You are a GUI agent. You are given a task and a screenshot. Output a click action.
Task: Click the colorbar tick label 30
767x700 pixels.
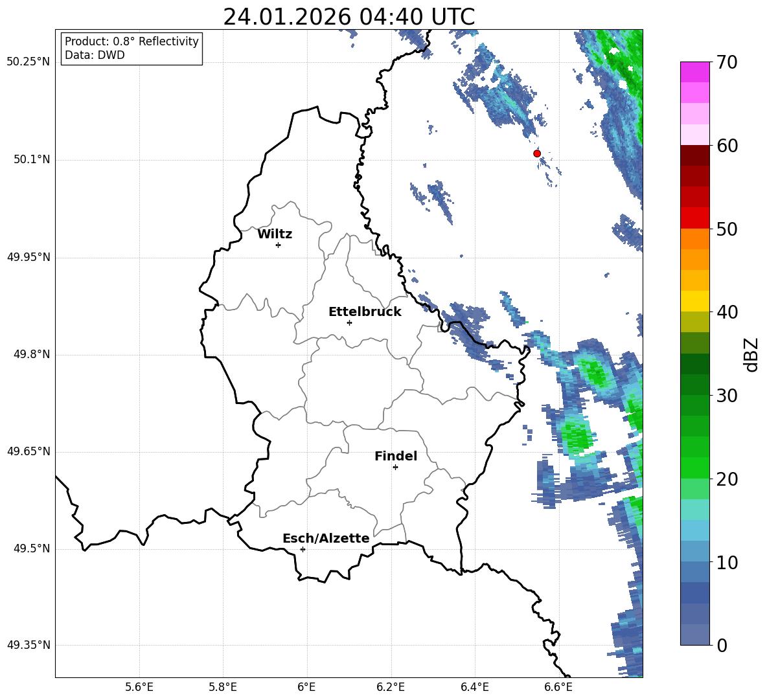727,396
